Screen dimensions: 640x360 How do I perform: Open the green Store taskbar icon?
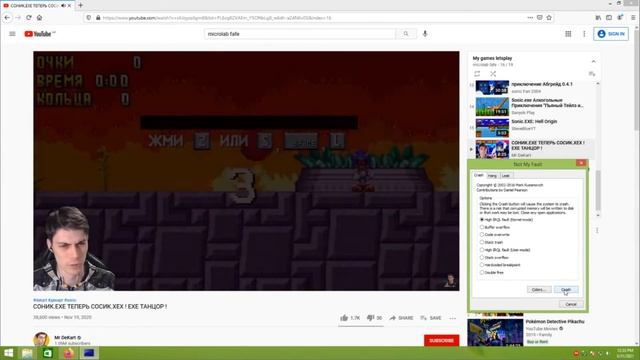click(47, 353)
